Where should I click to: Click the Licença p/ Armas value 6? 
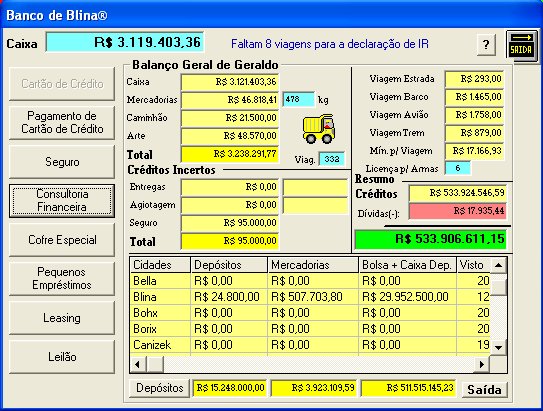[458, 168]
